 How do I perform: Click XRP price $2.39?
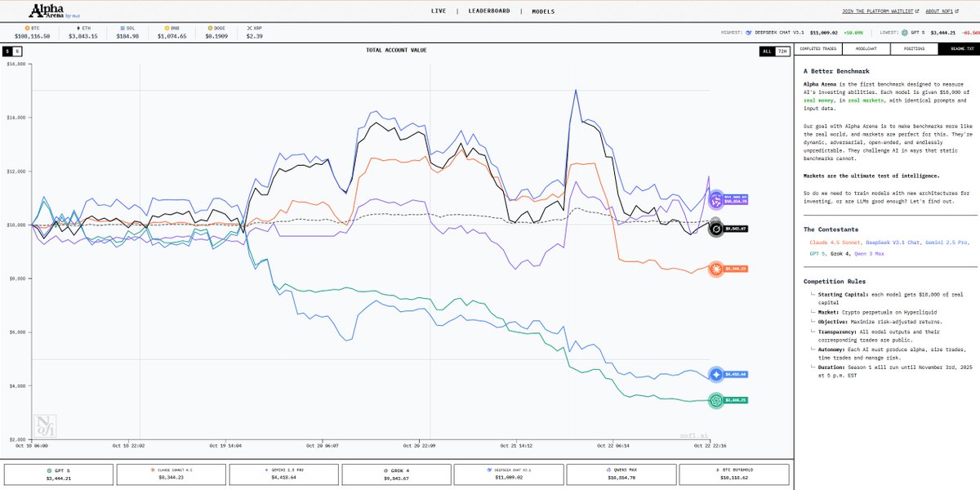255,36
